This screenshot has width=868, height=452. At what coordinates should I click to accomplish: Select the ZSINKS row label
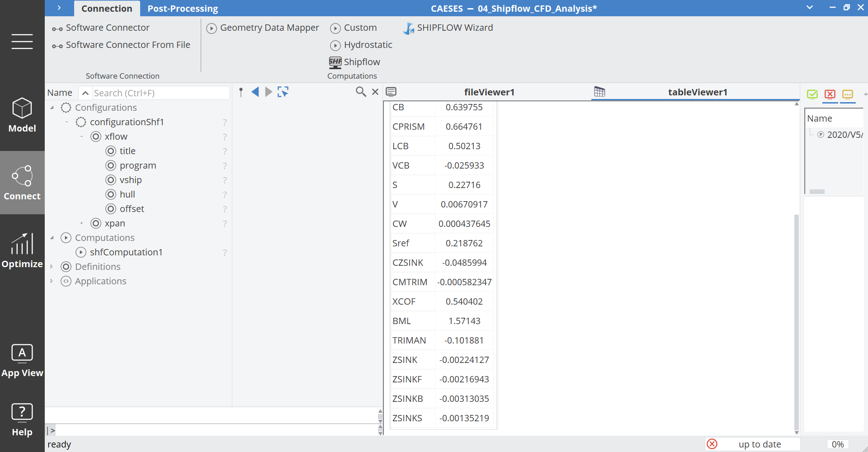pyautogui.click(x=407, y=418)
